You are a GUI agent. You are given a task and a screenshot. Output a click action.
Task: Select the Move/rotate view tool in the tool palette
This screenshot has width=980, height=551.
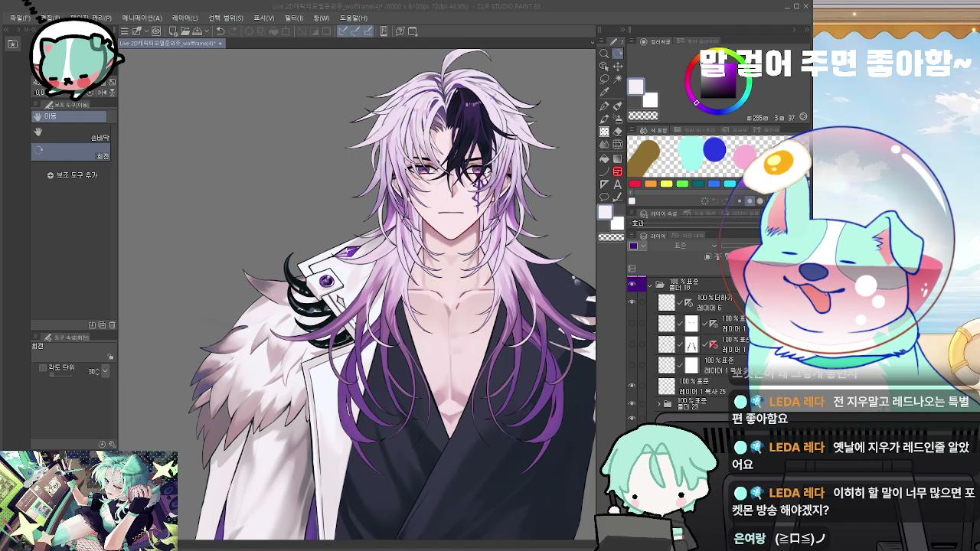pyautogui.click(x=618, y=54)
